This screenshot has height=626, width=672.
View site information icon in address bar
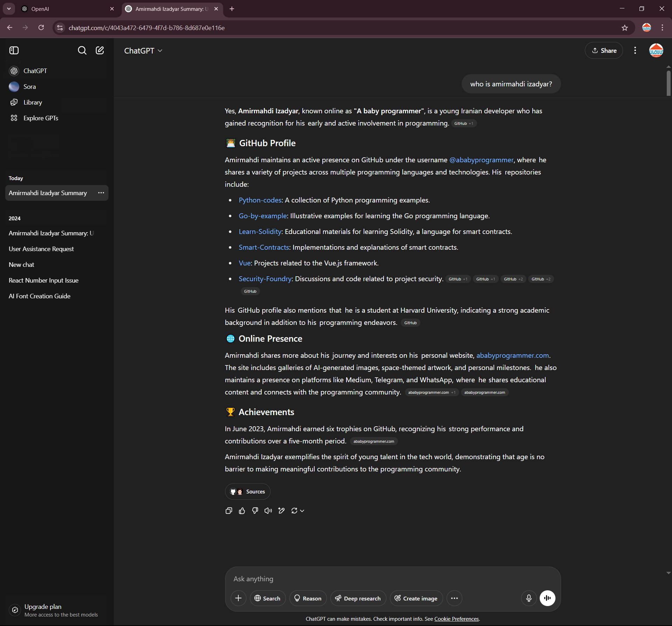[60, 28]
